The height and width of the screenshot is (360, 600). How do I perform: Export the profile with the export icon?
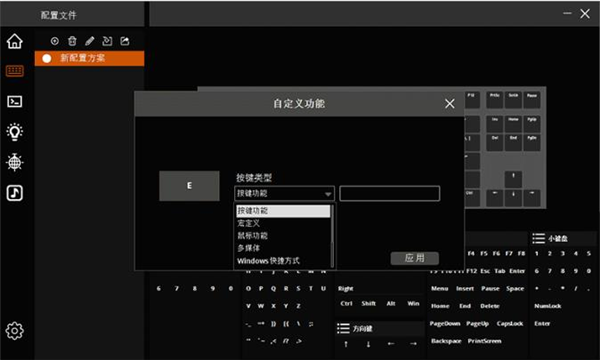click(125, 41)
